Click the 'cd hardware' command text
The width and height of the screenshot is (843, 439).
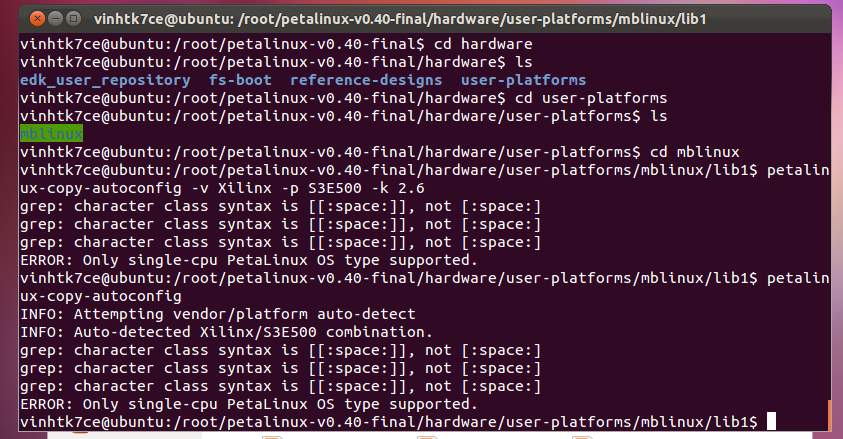point(485,44)
